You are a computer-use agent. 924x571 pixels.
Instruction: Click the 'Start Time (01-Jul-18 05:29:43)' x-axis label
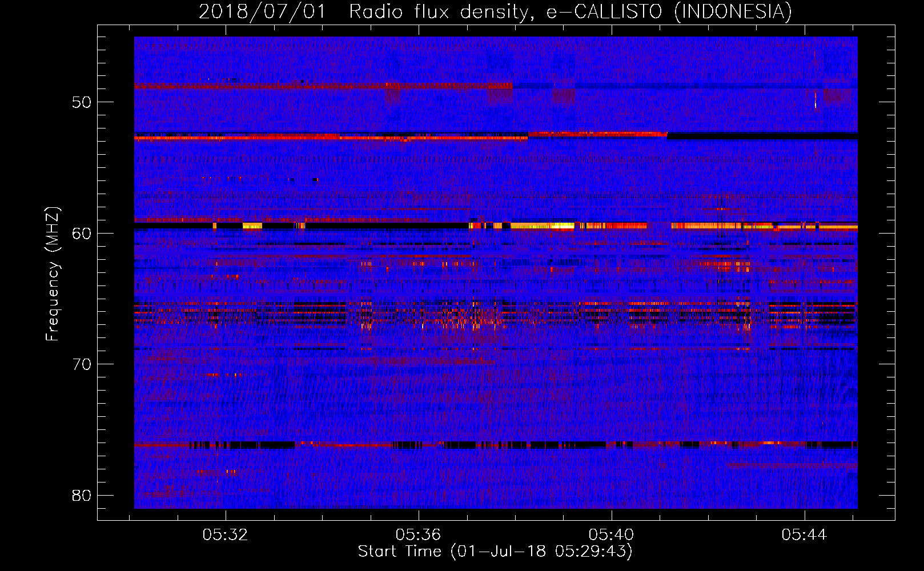coord(495,552)
